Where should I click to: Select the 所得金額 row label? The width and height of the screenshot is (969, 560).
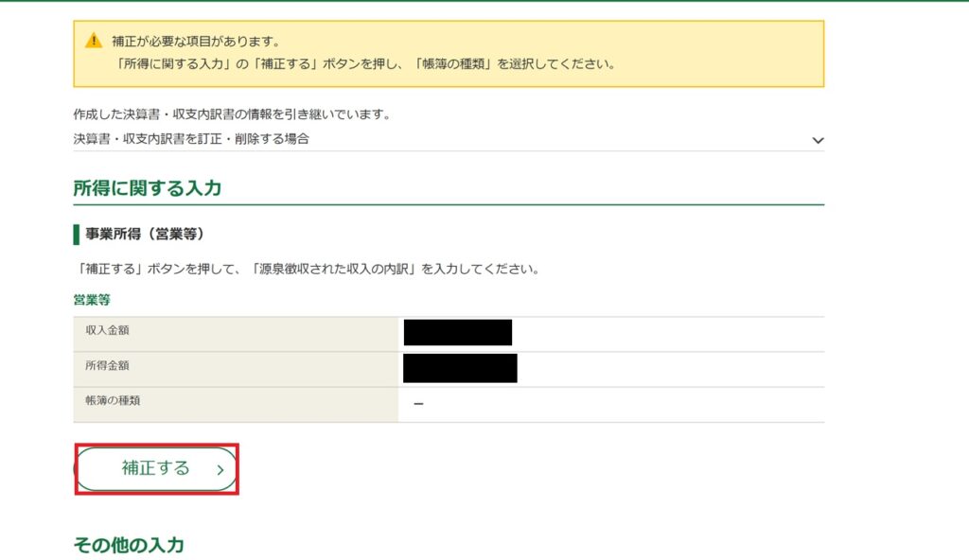click(x=108, y=364)
